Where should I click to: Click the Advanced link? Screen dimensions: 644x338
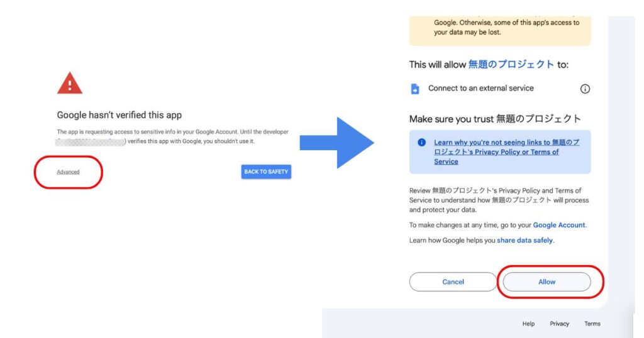click(x=68, y=172)
